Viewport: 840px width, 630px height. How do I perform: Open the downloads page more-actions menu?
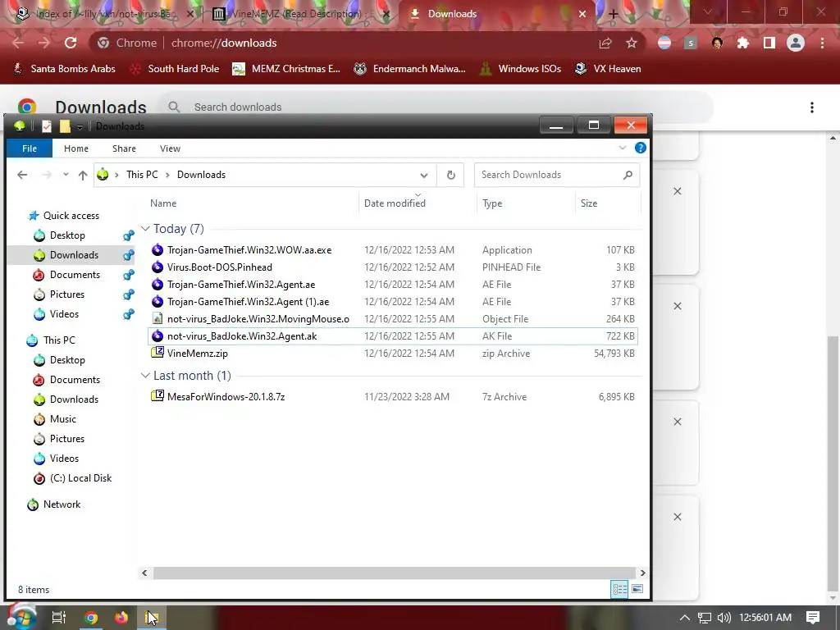click(812, 107)
